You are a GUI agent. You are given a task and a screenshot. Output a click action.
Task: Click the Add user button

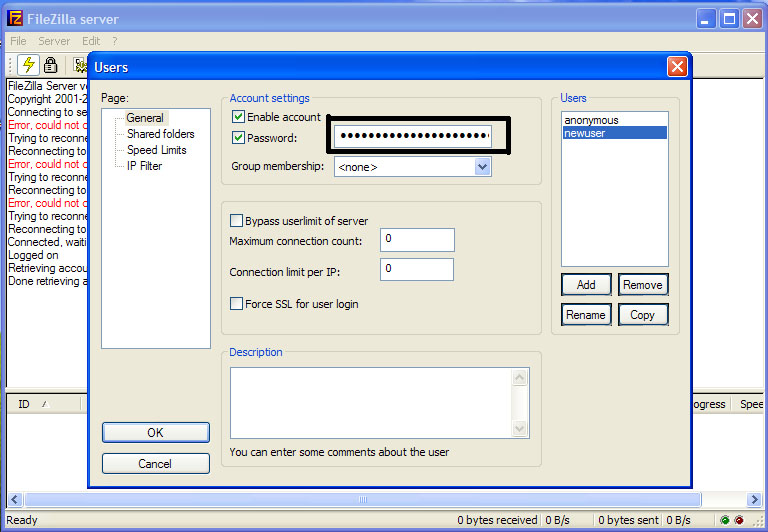pos(586,285)
